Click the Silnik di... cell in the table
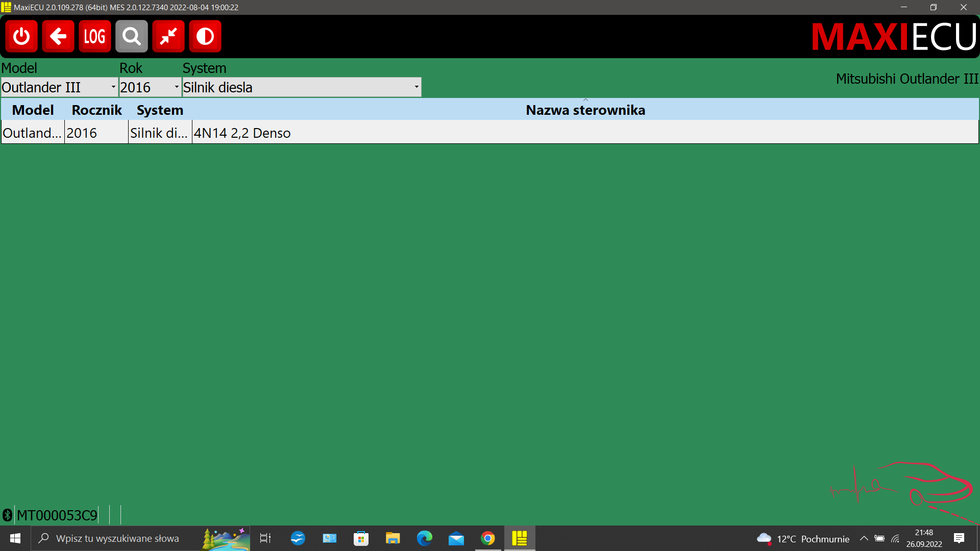980x551 pixels. coord(160,133)
